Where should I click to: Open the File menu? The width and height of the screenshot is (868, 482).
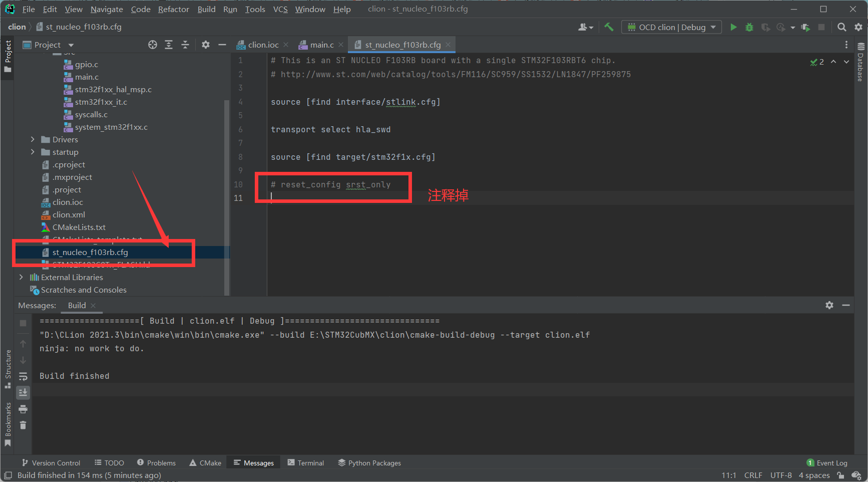(29, 9)
